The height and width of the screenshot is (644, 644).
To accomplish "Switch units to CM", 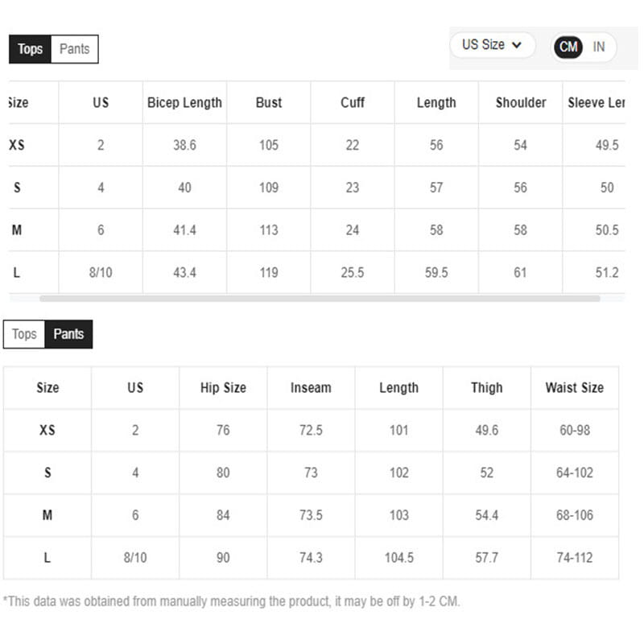I will [568, 47].
